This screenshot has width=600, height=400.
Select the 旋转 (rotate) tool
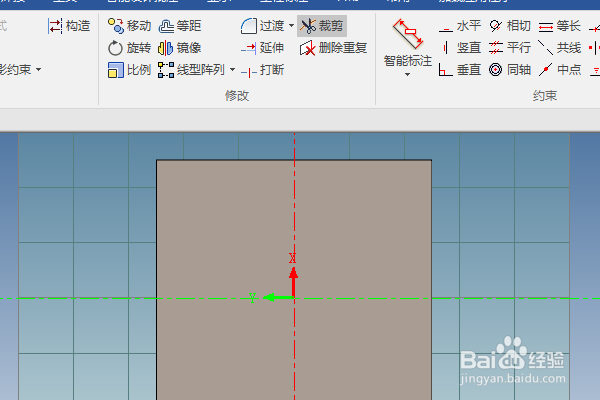(129, 48)
